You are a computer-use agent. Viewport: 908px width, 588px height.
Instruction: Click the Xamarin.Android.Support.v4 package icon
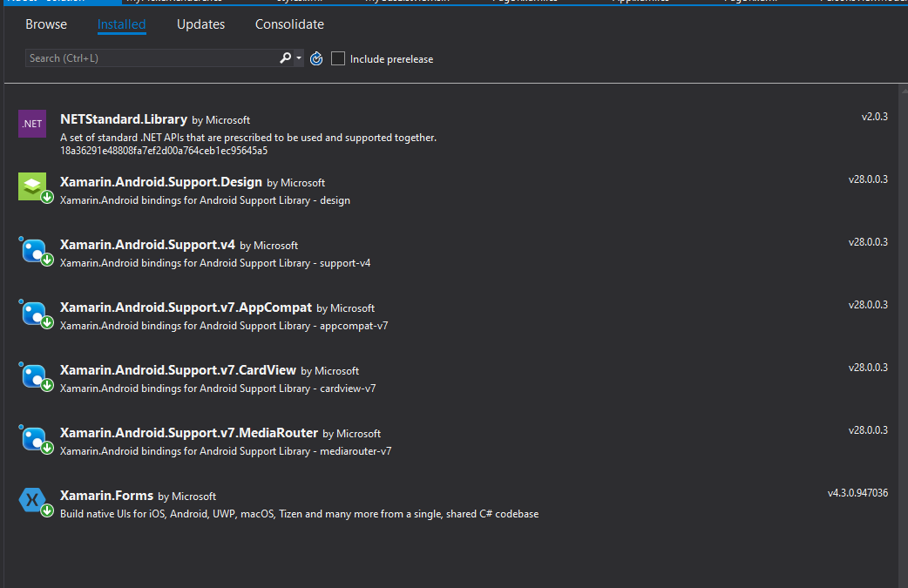click(x=36, y=251)
